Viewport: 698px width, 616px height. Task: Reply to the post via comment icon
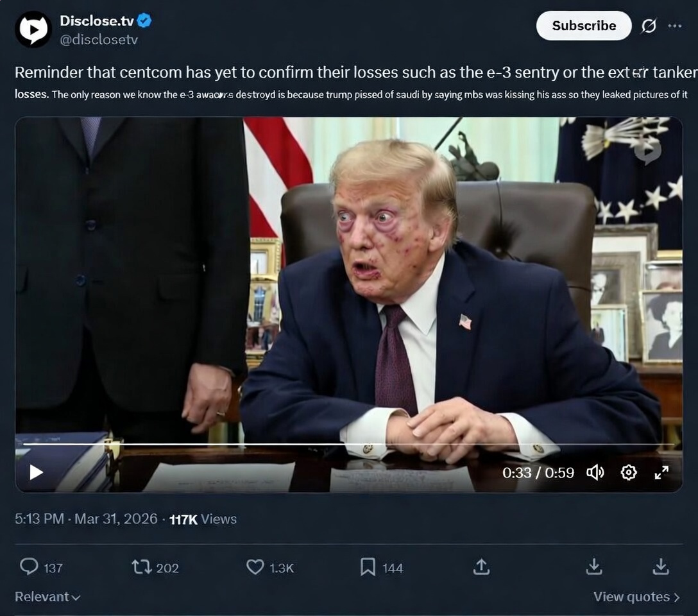coord(30,567)
